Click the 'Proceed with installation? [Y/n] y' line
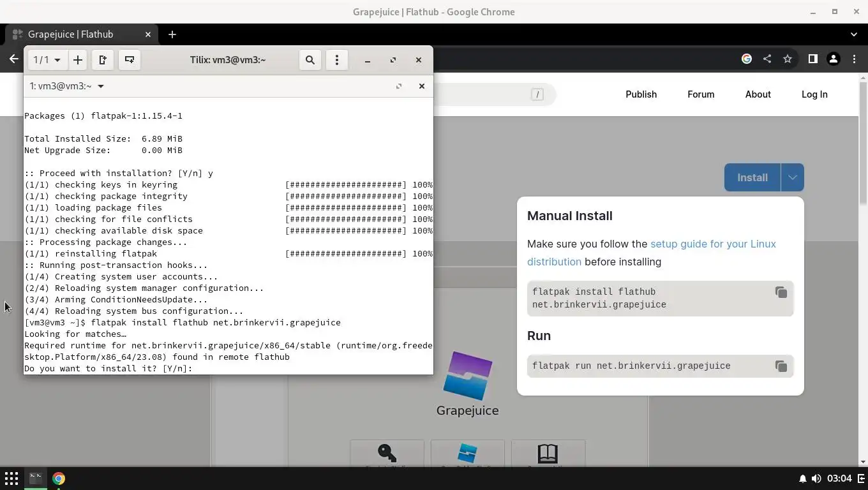The height and width of the screenshot is (490, 868). 119,174
